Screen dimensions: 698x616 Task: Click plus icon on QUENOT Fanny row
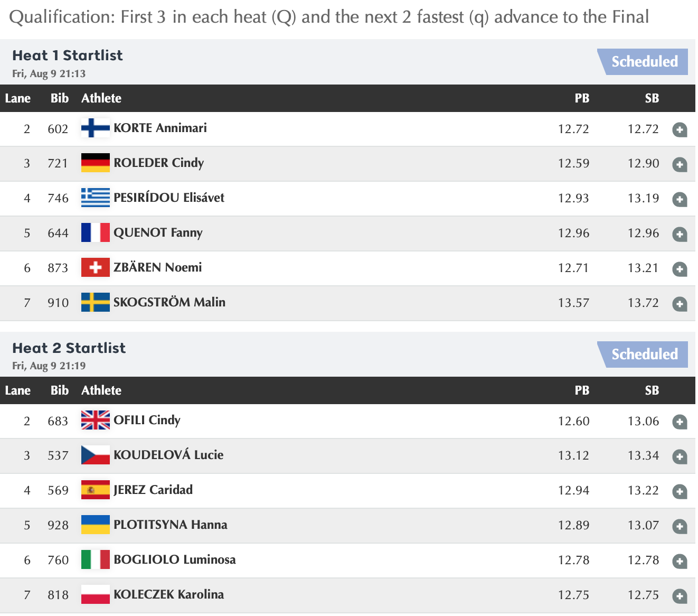click(x=680, y=234)
